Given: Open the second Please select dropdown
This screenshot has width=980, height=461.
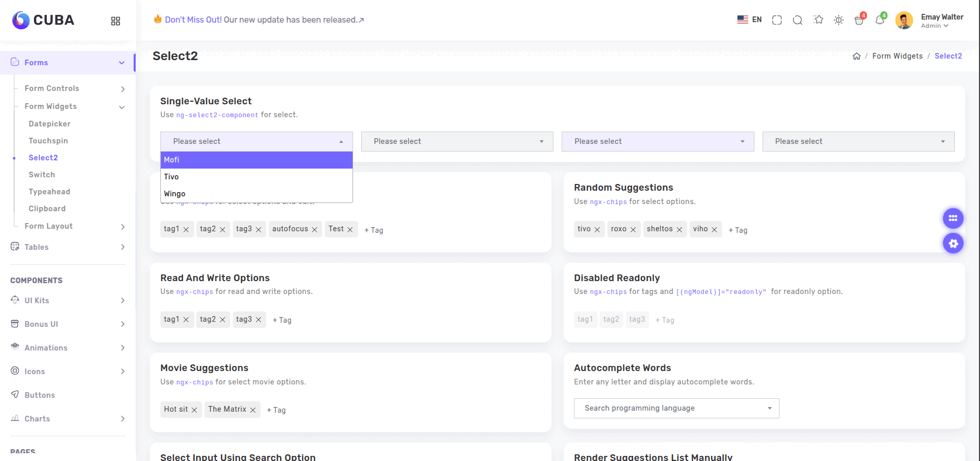Looking at the screenshot, I should (x=457, y=141).
